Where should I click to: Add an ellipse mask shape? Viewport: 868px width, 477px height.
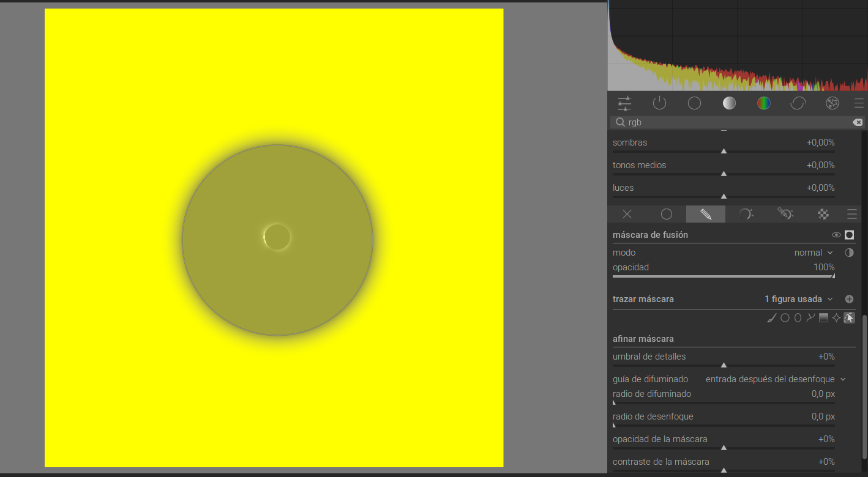[798, 317]
